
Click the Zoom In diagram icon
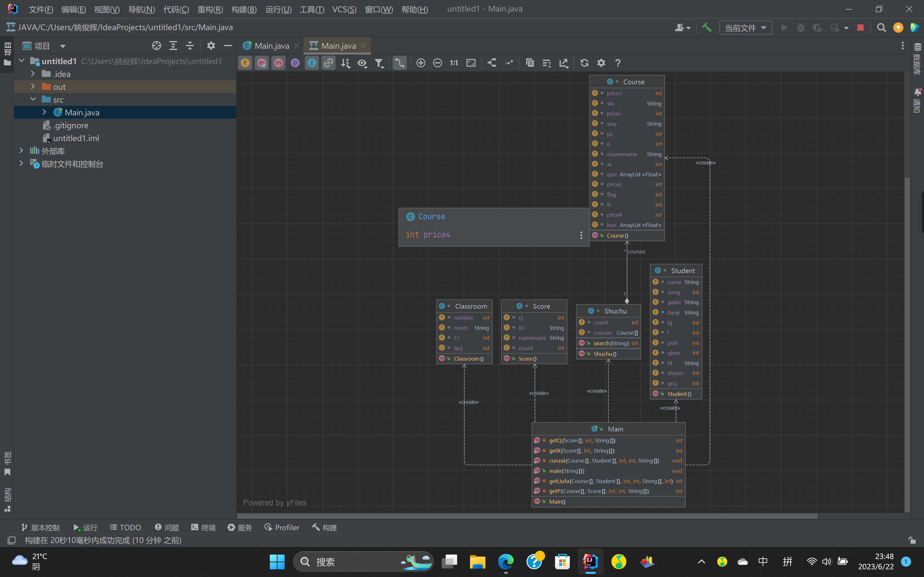coord(421,63)
